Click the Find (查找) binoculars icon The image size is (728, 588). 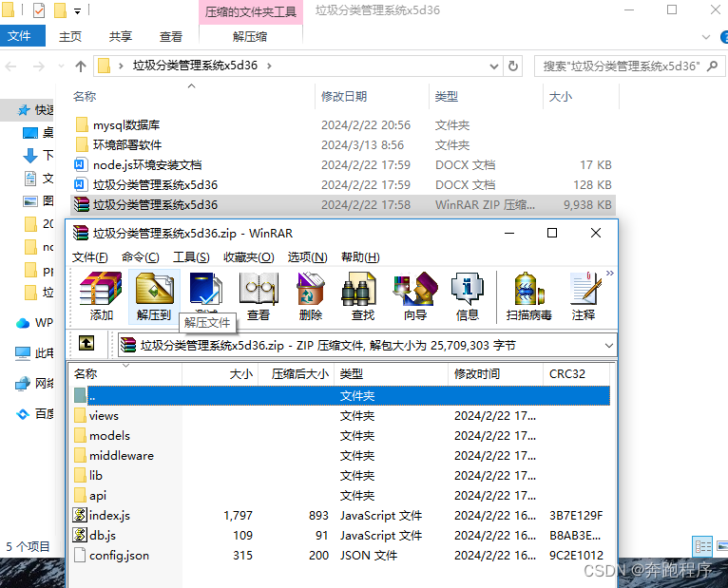(x=363, y=296)
